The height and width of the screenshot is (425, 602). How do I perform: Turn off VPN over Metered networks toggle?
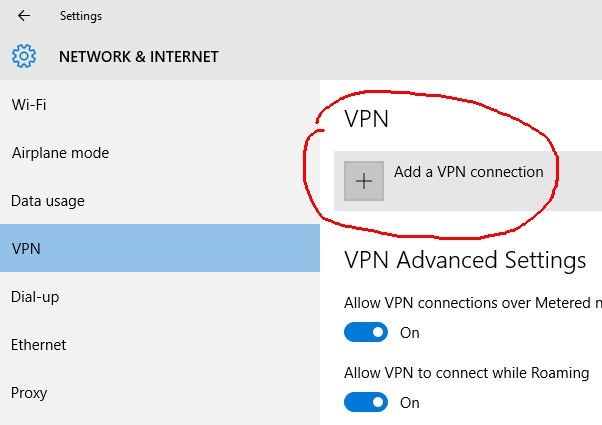[x=366, y=332]
